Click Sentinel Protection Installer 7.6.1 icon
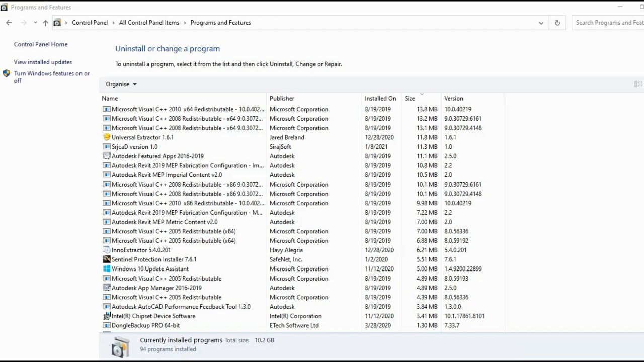 point(106,259)
